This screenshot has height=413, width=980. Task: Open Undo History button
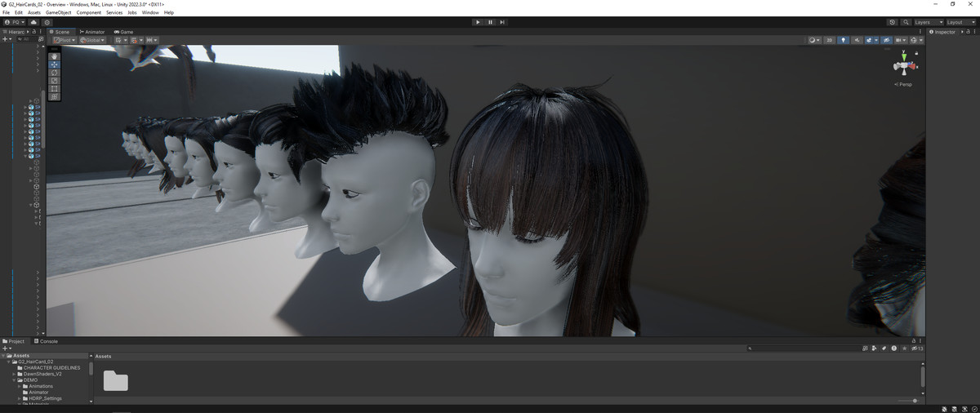tap(892, 22)
